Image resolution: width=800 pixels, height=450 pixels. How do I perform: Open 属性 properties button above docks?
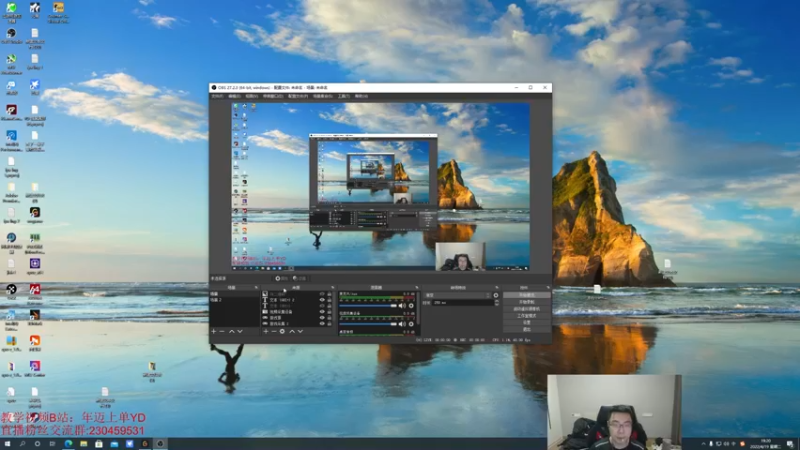282,279
